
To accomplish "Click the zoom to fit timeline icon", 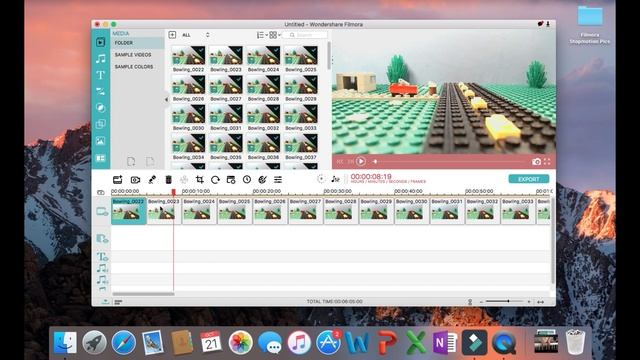I will point(540,302).
